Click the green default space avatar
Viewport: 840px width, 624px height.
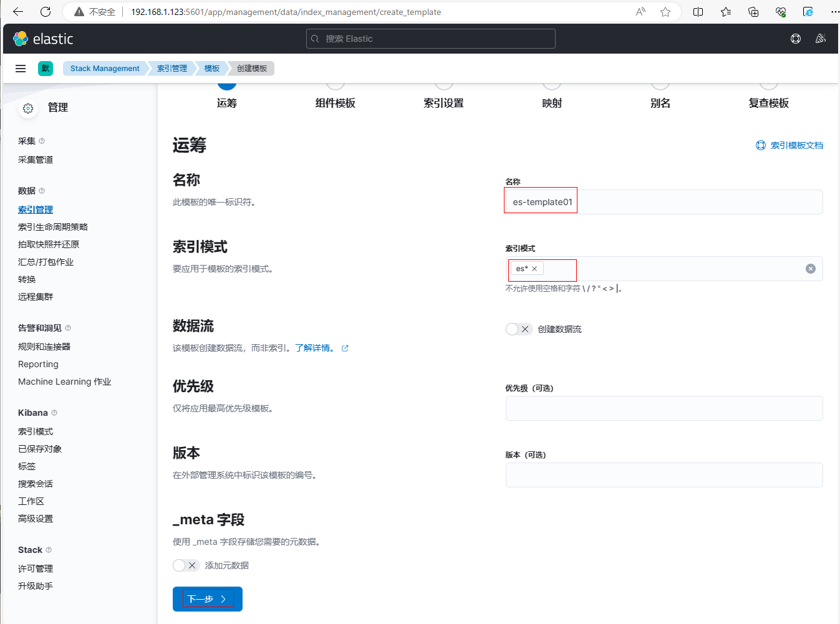[x=46, y=69]
